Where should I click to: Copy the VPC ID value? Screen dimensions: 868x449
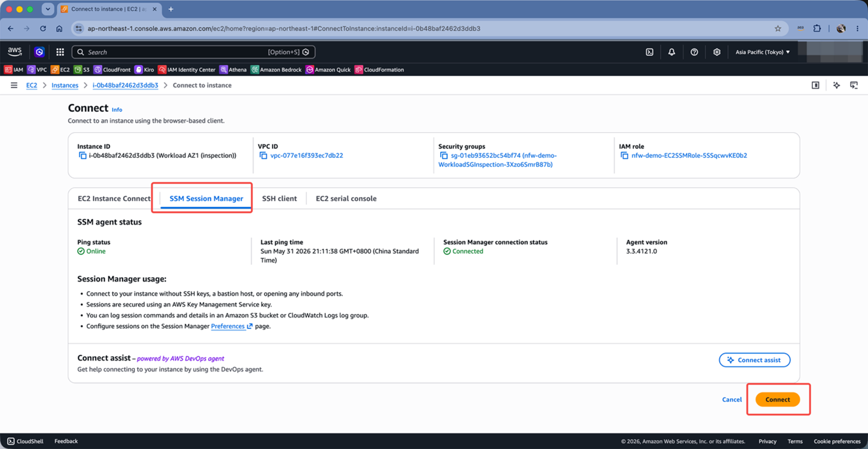pyautogui.click(x=263, y=155)
